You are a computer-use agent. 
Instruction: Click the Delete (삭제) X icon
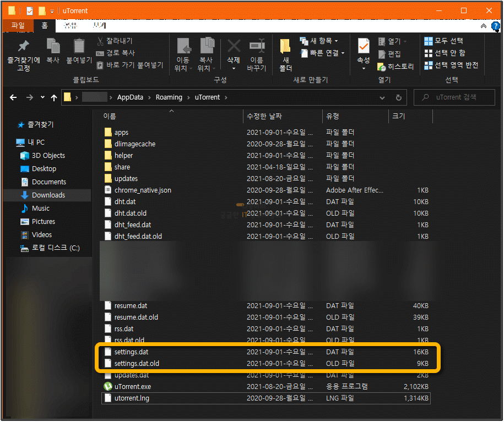(x=234, y=47)
